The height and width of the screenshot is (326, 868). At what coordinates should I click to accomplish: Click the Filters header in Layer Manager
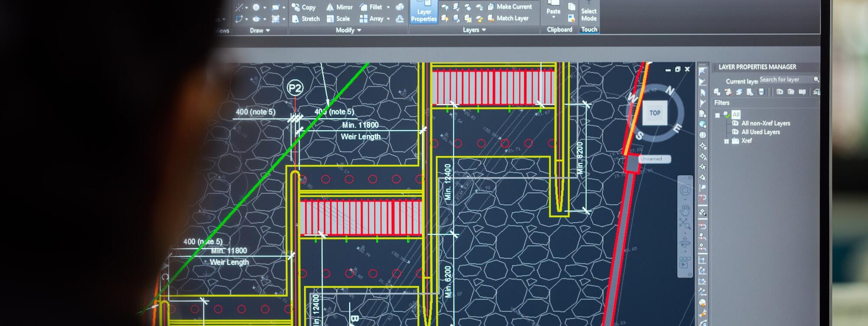pos(722,103)
